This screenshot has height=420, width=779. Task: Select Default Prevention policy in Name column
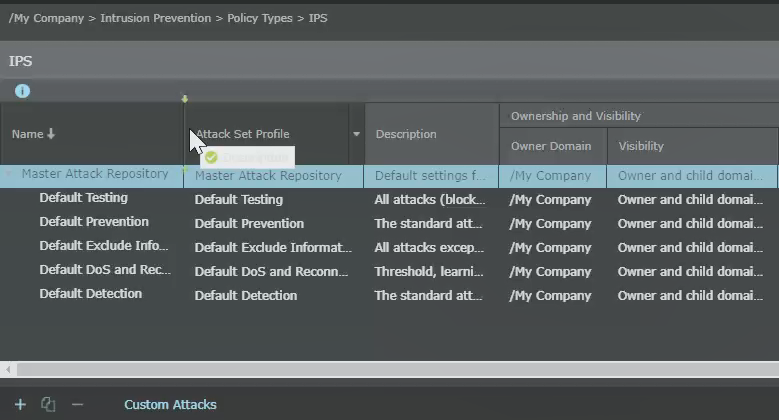click(x=94, y=222)
